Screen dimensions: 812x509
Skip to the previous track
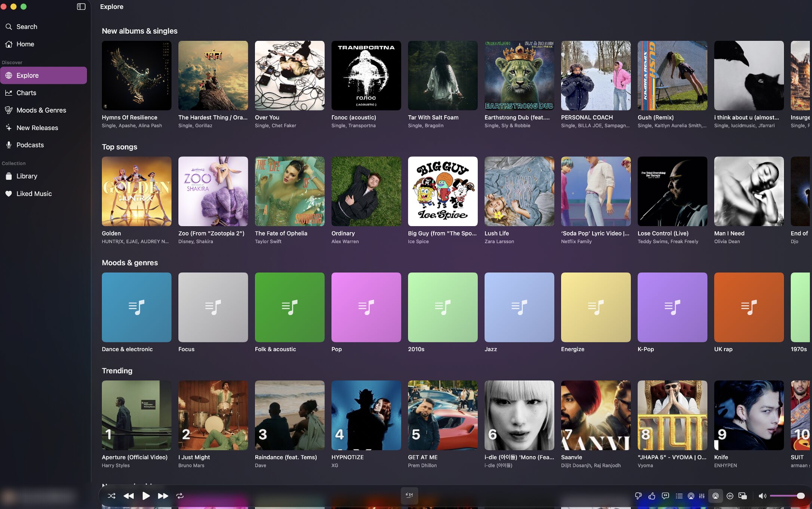(x=129, y=496)
